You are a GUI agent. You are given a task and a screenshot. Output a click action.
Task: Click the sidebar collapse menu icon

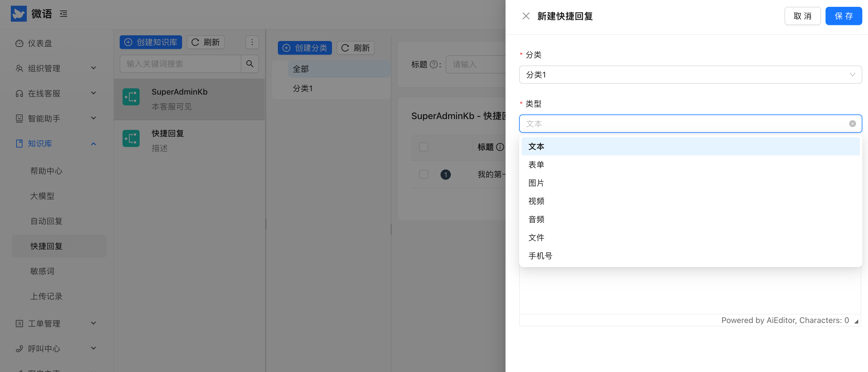[x=63, y=14]
